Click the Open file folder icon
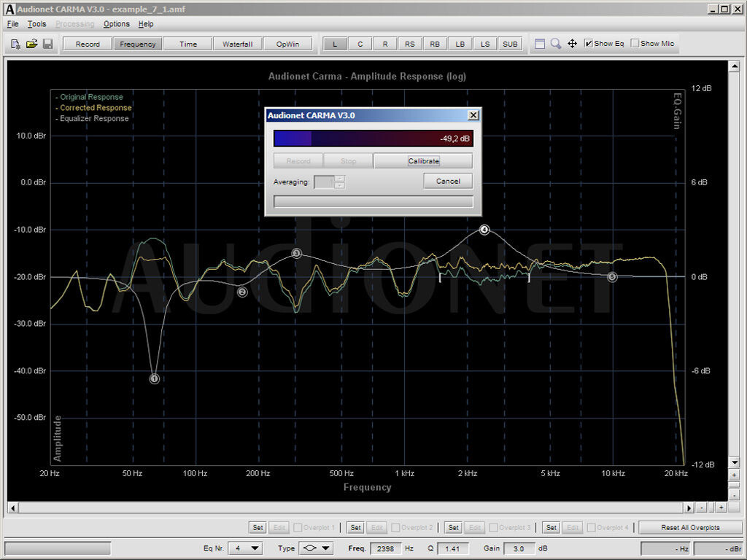The width and height of the screenshot is (747, 560). coord(31,44)
